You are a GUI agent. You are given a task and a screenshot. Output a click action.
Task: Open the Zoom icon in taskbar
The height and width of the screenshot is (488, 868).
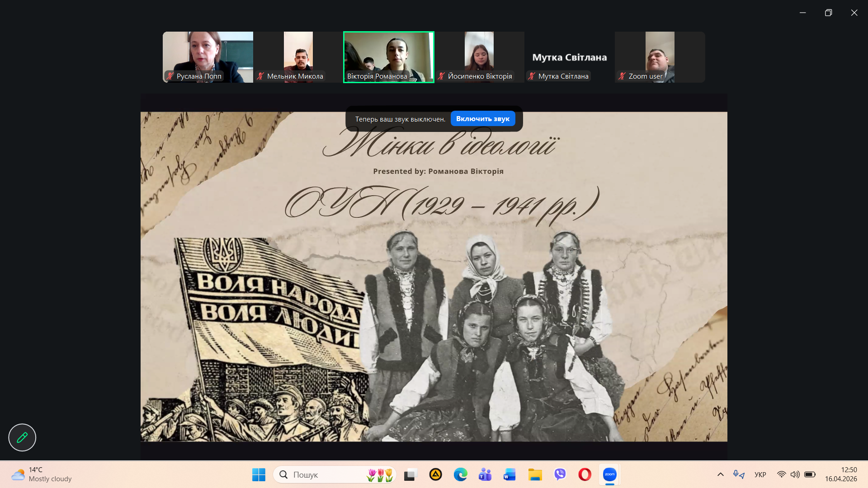point(609,474)
